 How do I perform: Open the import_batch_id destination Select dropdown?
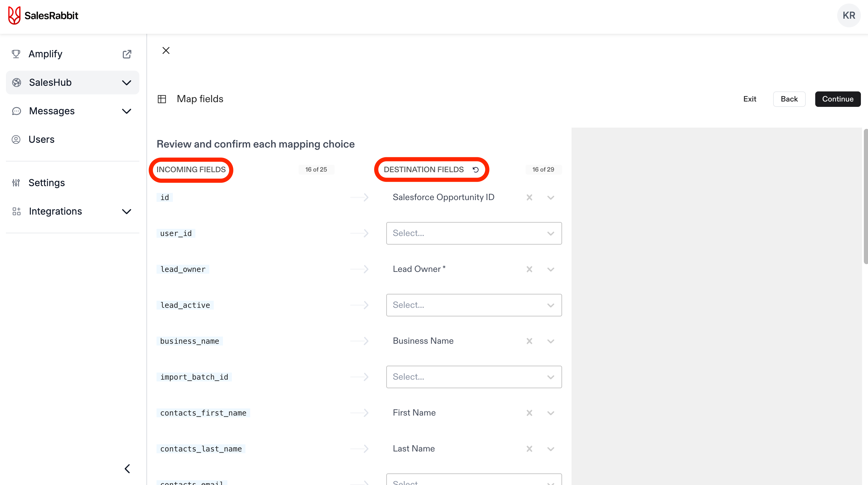pos(473,377)
